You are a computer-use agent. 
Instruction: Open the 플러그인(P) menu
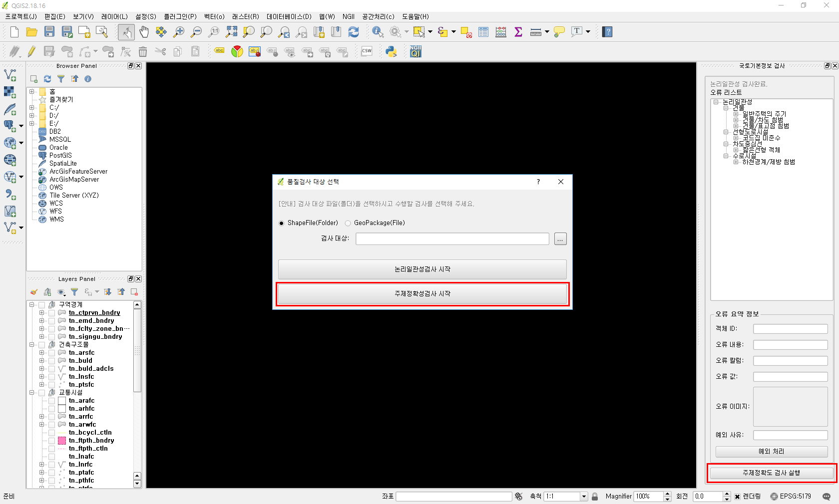click(x=180, y=16)
